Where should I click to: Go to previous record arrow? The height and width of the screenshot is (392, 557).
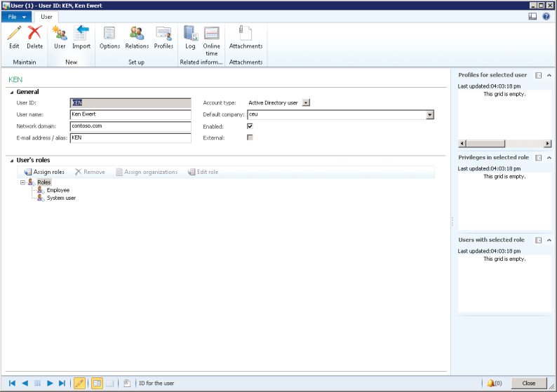click(25, 383)
